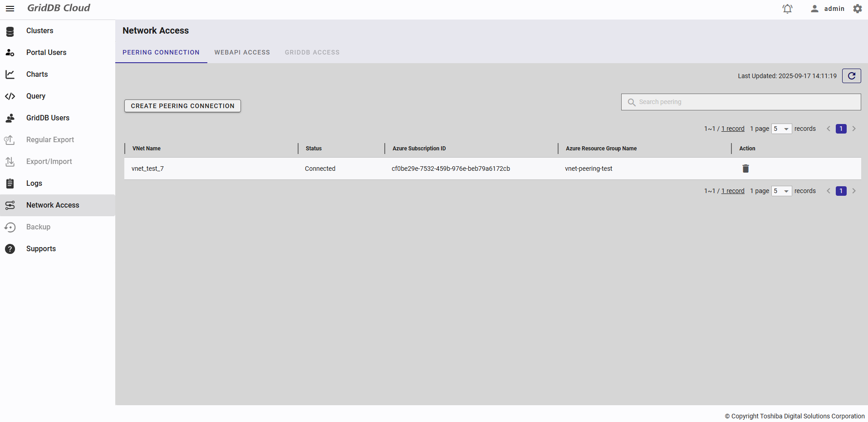
Task: Expand the top records-per-page dropdown
Action: (x=781, y=129)
